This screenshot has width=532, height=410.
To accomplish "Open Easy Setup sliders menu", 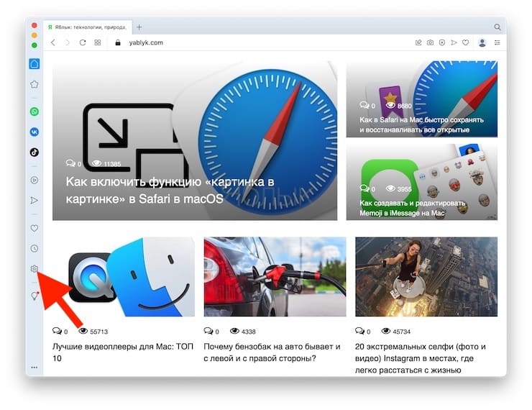I will click(497, 42).
